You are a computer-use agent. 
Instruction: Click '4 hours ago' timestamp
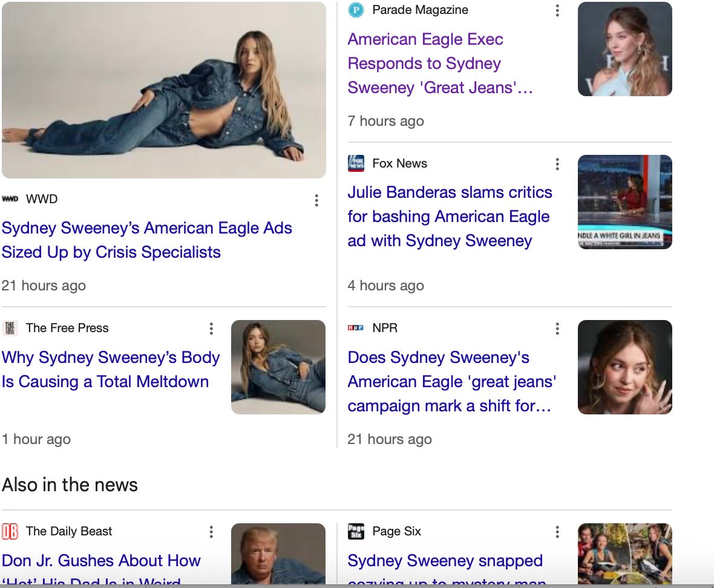pos(385,286)
